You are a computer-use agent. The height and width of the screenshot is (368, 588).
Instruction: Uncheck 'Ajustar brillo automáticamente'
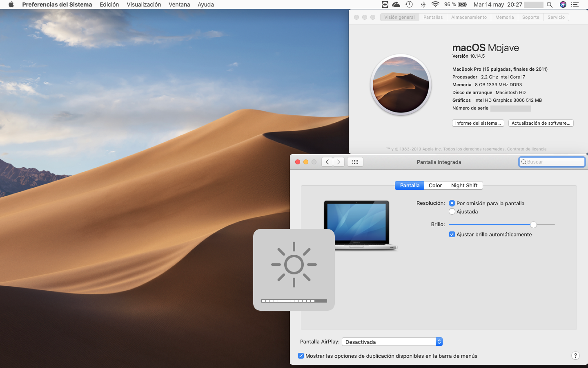pos(452,234)
